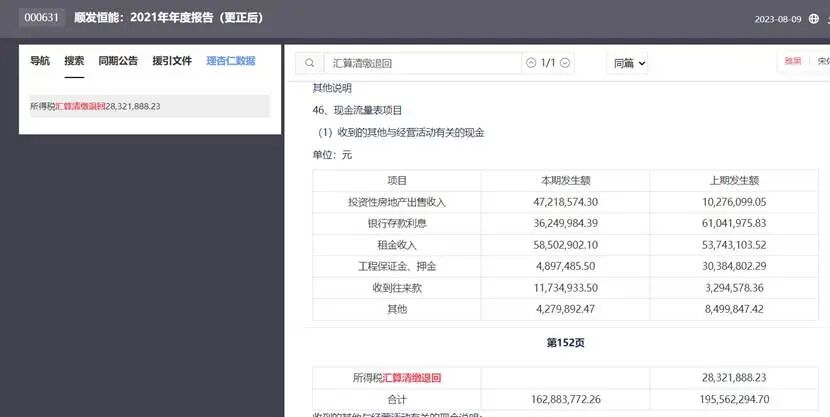Viewport: 830px width, 417px height.
Task: Switch to the 导航 tab
Action: click(x=40, y=61)
